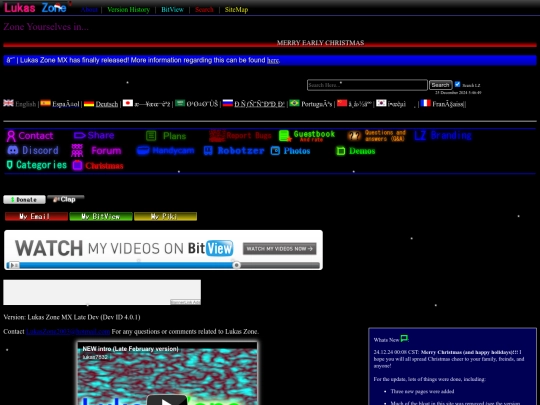Go to the Forum icon link
This screenshot has width=540, height=405.
[96, 150]
